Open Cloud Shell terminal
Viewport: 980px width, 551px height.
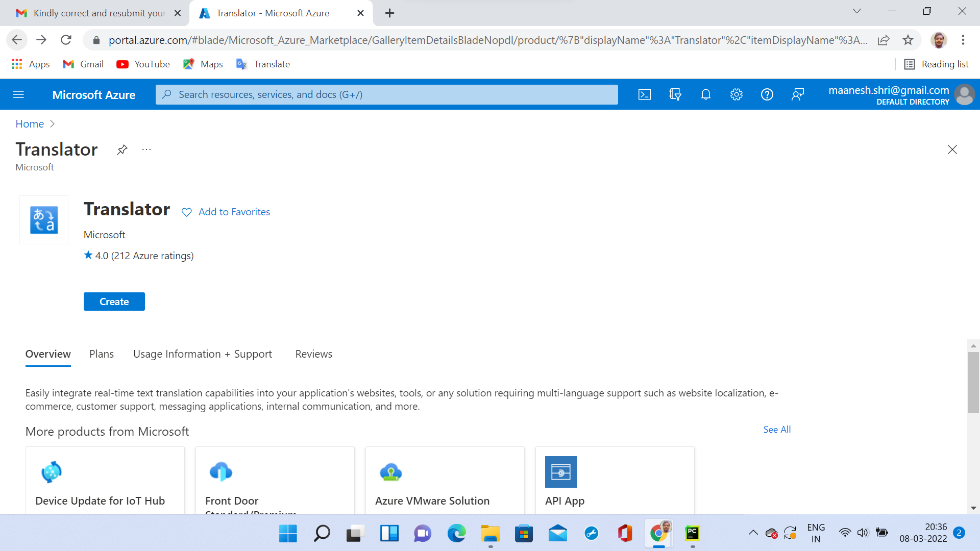pos(645,94)
